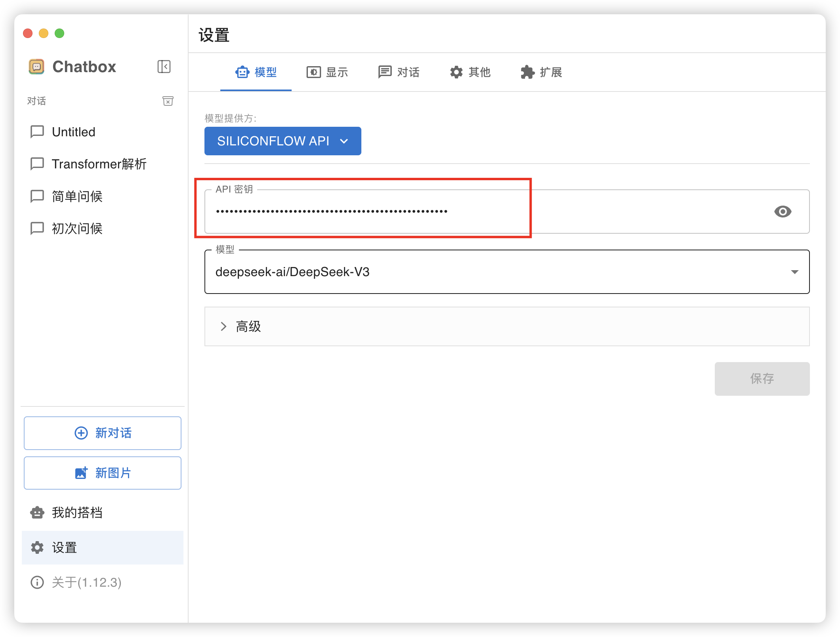Click the 保存 save button

tap(762, 379)
